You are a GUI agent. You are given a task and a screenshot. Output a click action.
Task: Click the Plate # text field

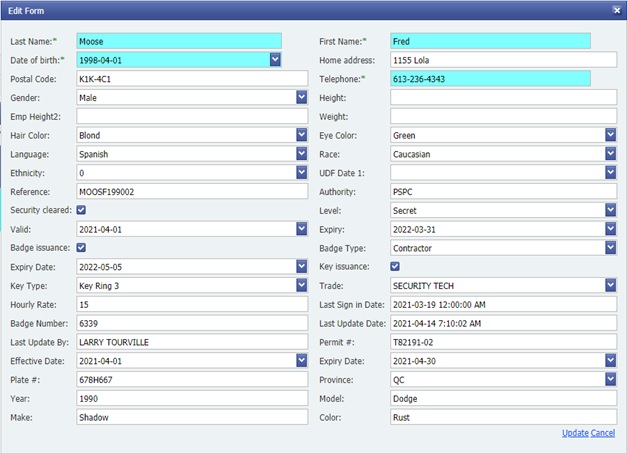(191, 379)
